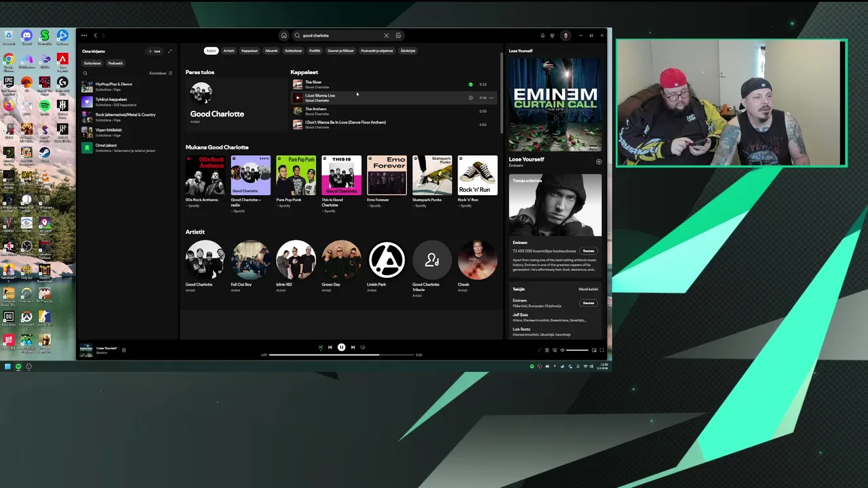Select the Podcastit ja ohjelmat tab
Screen dimensions: 868x488
coord(377,51)
